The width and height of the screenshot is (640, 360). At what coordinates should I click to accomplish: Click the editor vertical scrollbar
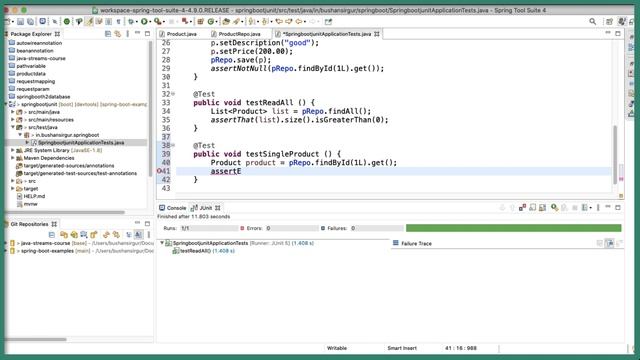pyautogui.click(x=615, y=155)
